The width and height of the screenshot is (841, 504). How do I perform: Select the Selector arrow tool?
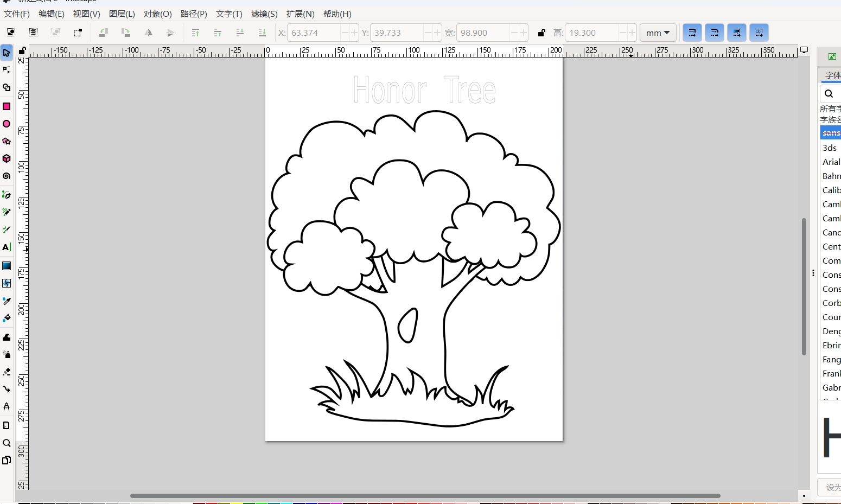click(x=7, y=53)
